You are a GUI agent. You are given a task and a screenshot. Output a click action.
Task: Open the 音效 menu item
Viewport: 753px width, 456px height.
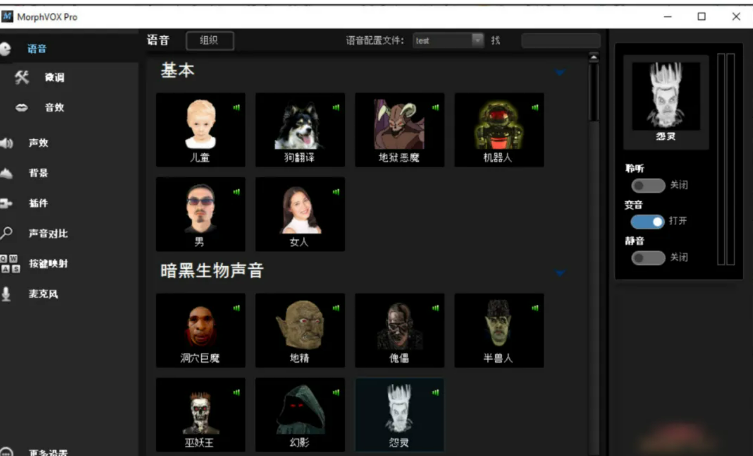tap(54, 108)
